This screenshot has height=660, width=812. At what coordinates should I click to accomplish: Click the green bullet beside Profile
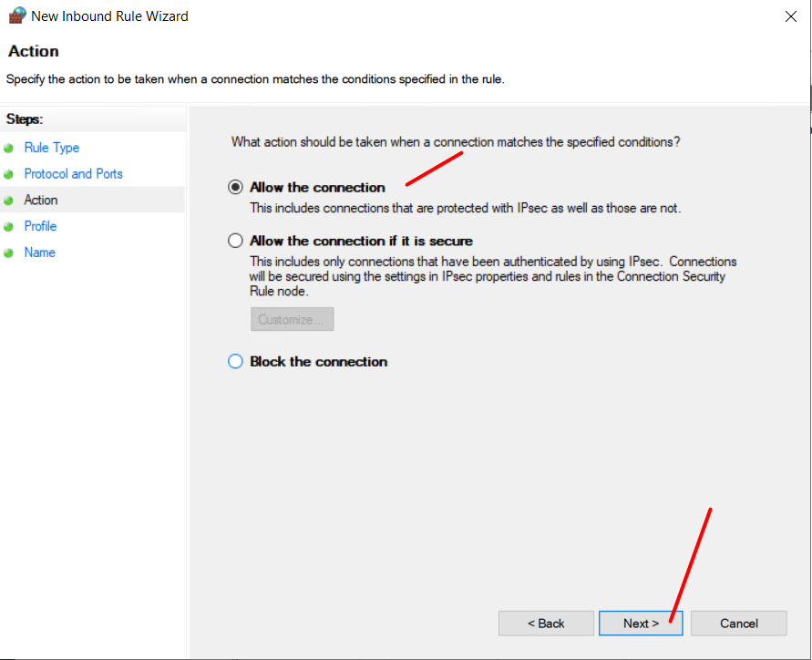8,226
